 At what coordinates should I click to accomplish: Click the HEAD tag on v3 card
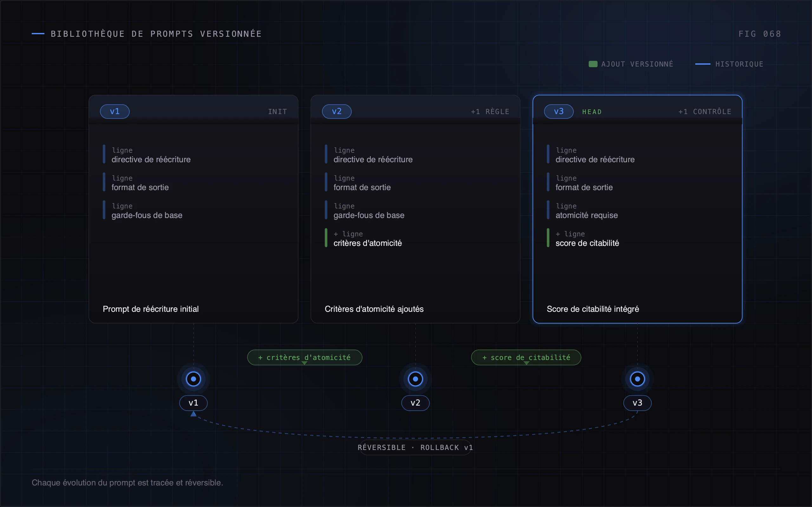click(592, 112)
